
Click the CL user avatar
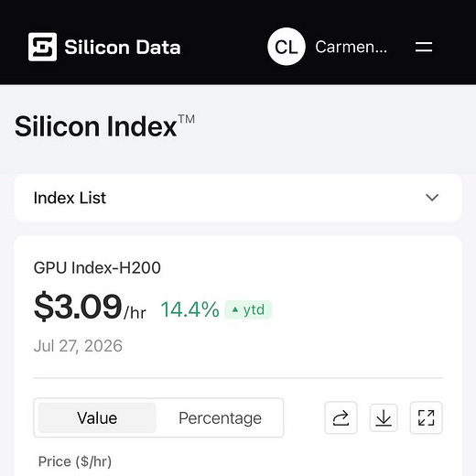pos(287,47)
